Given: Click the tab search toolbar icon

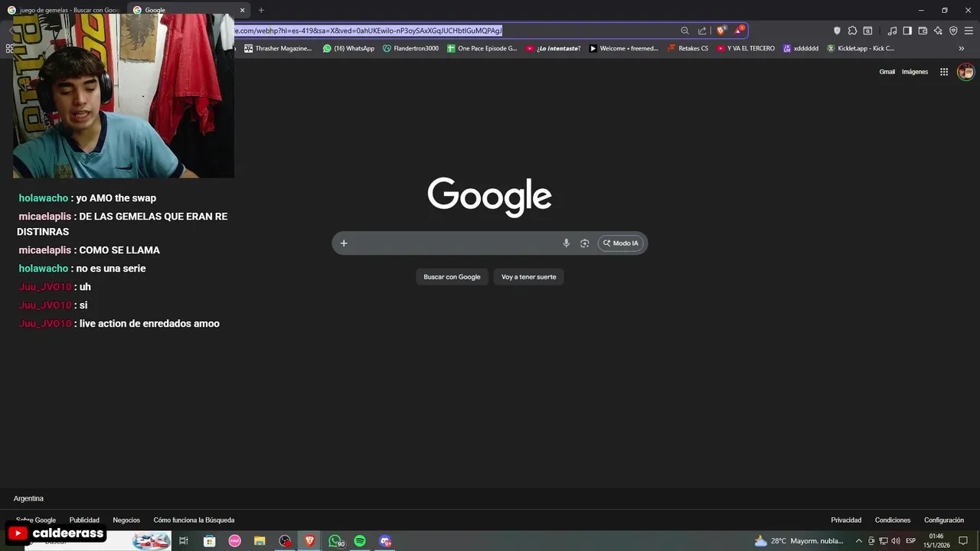Looking at the screenshot, I should [867, 31].
